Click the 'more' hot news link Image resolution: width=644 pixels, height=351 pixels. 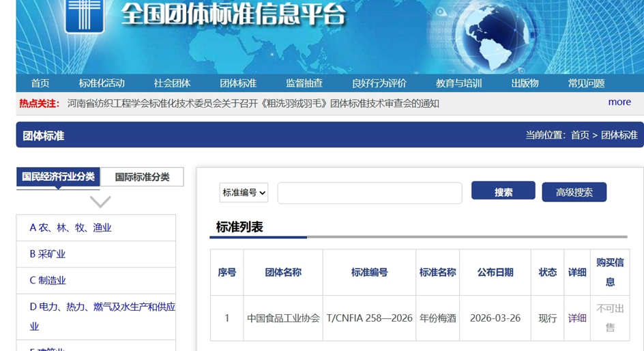tap(619, 102)
